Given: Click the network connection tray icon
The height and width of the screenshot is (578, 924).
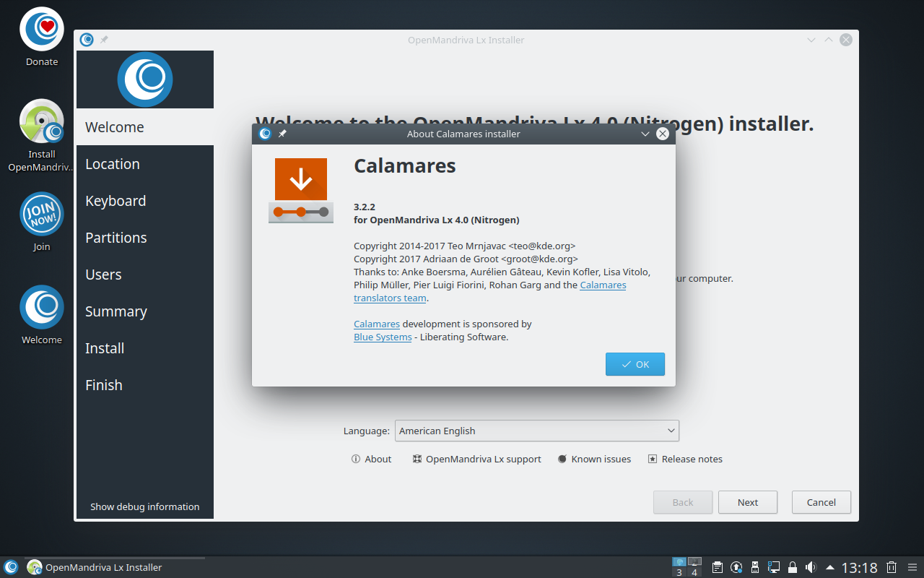Looking at the screenshot, I should tap(774, 567).
